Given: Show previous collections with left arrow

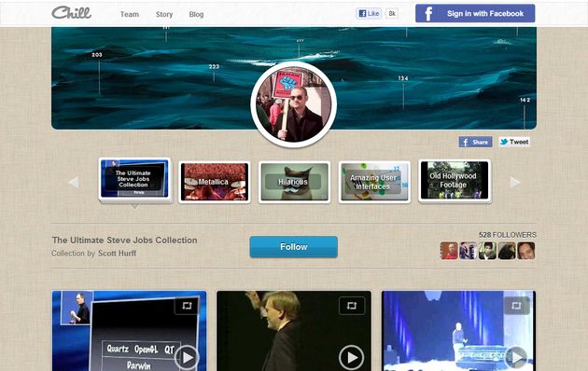Looking at the screenshot, I should click(74, 183).
